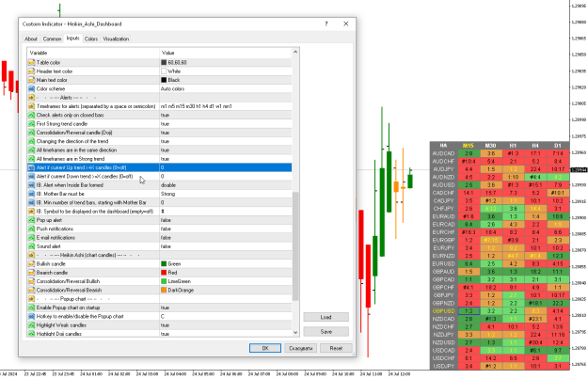588x379 pixels.
Task: Click the Load button
Action: 326,317
